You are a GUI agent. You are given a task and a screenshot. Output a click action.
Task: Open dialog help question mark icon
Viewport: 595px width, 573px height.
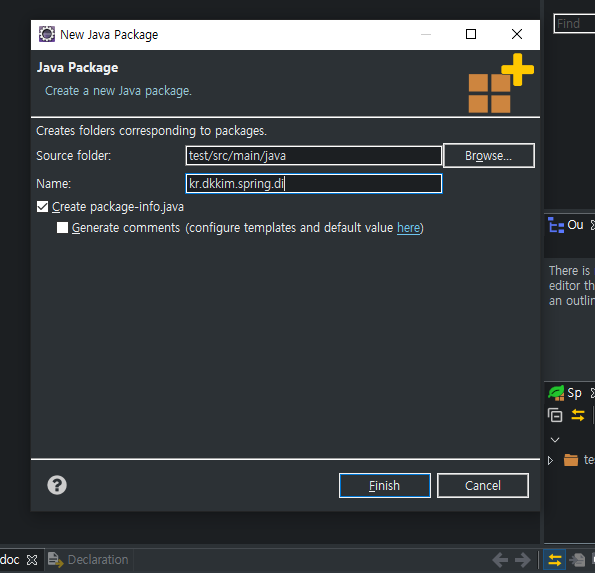[57, 485]
